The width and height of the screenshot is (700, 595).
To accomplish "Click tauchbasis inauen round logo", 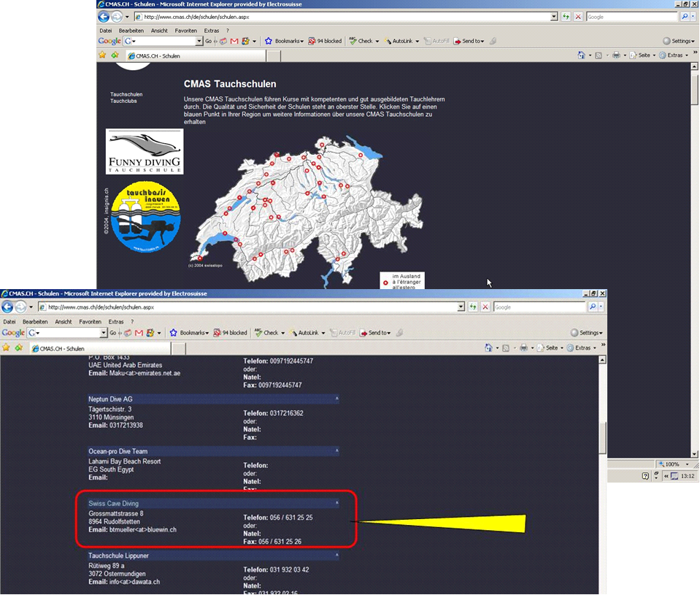I will click(146, 217).
